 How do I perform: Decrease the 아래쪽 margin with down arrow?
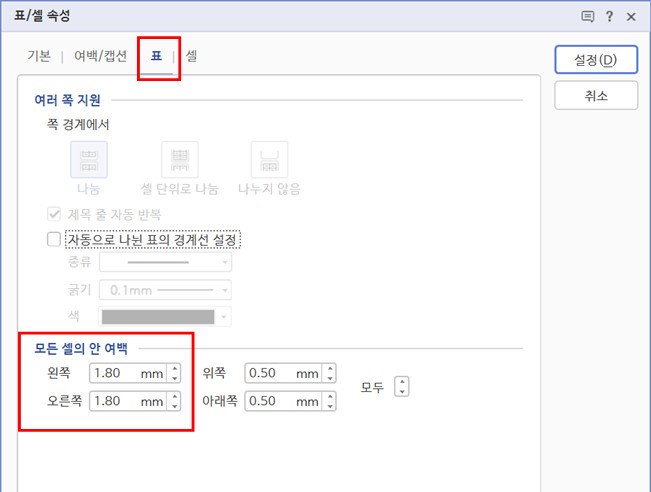coord(330,406)
